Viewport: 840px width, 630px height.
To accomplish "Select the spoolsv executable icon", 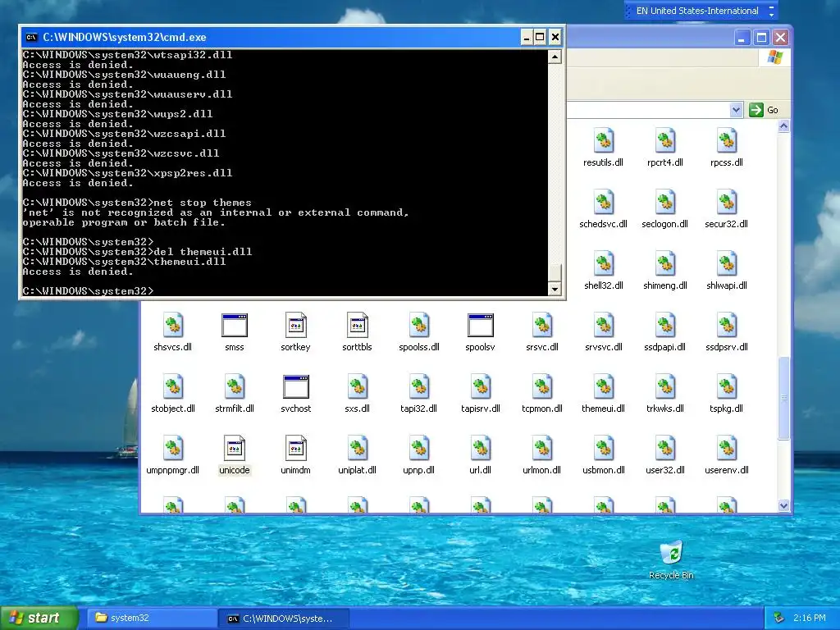I will 481,325.
